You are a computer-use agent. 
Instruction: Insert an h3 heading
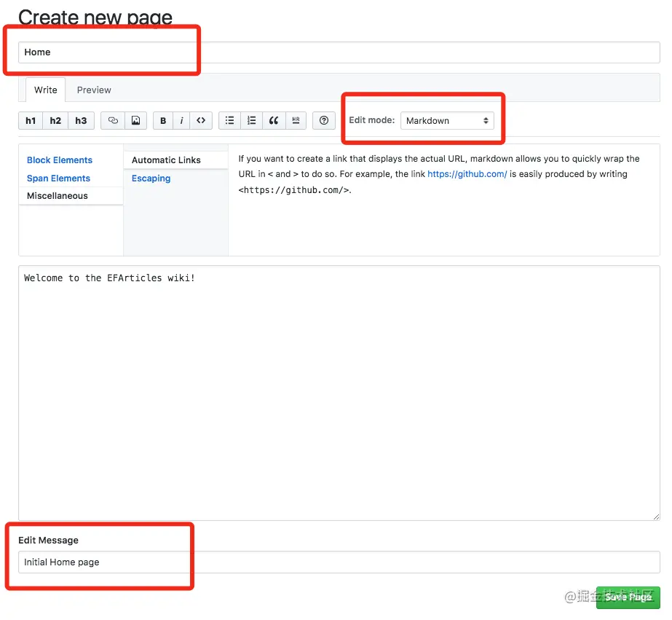pyautogui.click(x=81, y=120)
